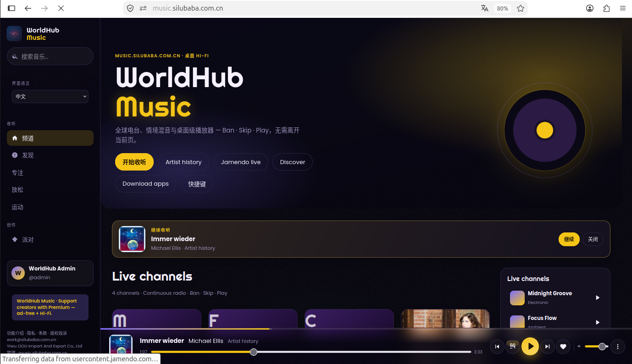Open site permissions icon in address bar
The image size is (632, 364).
[x=143, y=8]
